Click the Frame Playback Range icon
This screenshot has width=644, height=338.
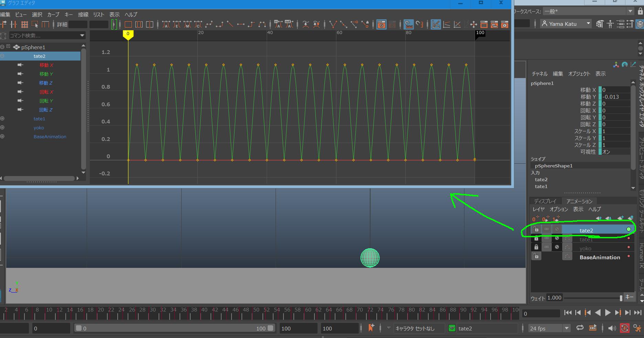click(139, 24)
